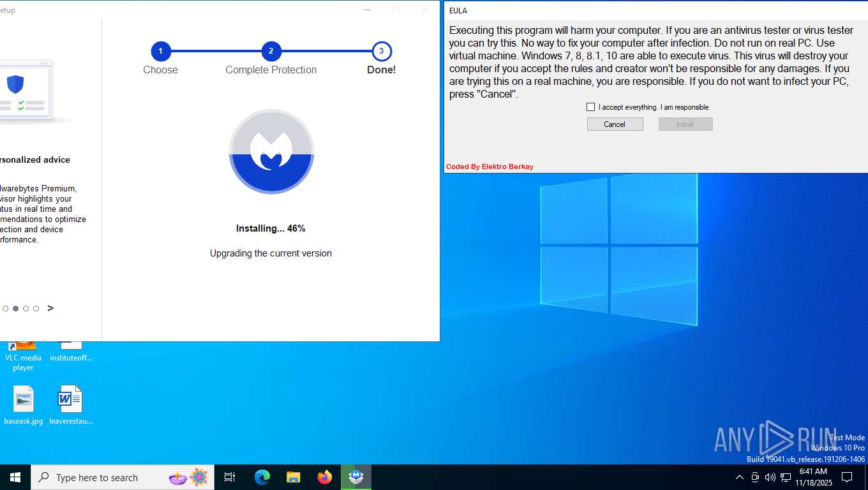
Task: Click the Malwarebytes logo progress circle
Action: [271, 152]
